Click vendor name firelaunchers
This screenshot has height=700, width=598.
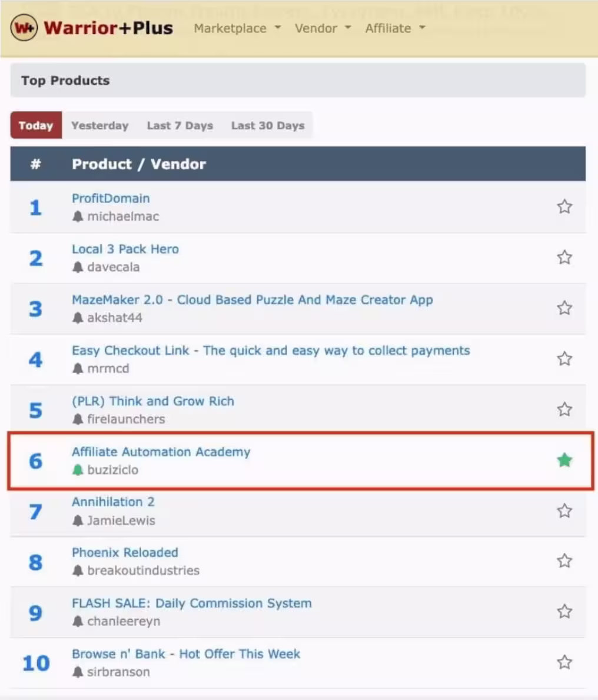(x=126, y=419)
